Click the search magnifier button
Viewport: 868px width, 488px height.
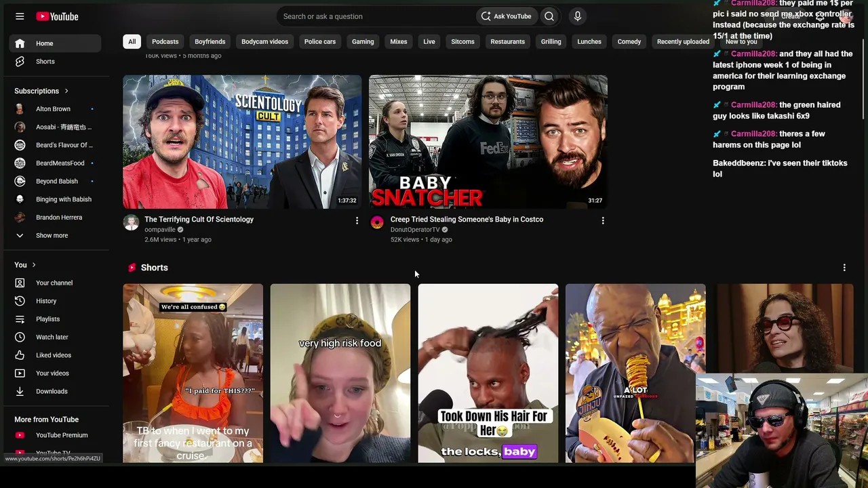(549, 16)
